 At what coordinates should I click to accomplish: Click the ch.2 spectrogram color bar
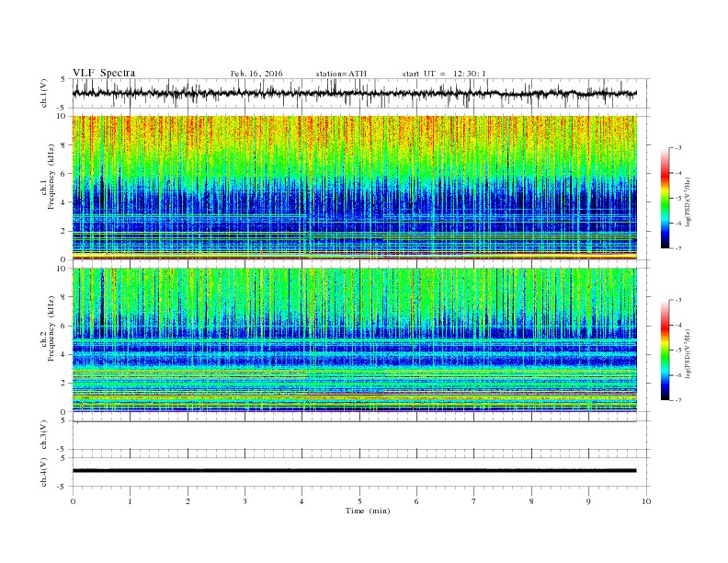[x=665, y=350]
